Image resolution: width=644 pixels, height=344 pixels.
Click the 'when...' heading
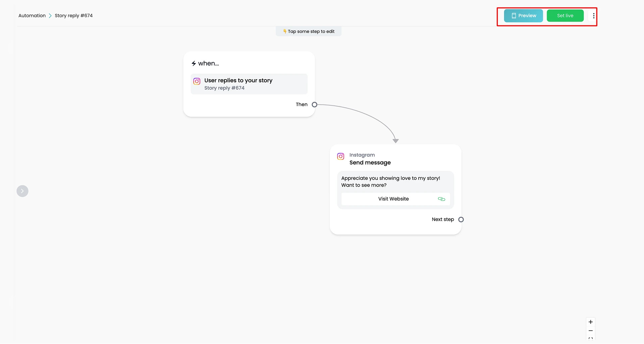(x=208, y=63)
